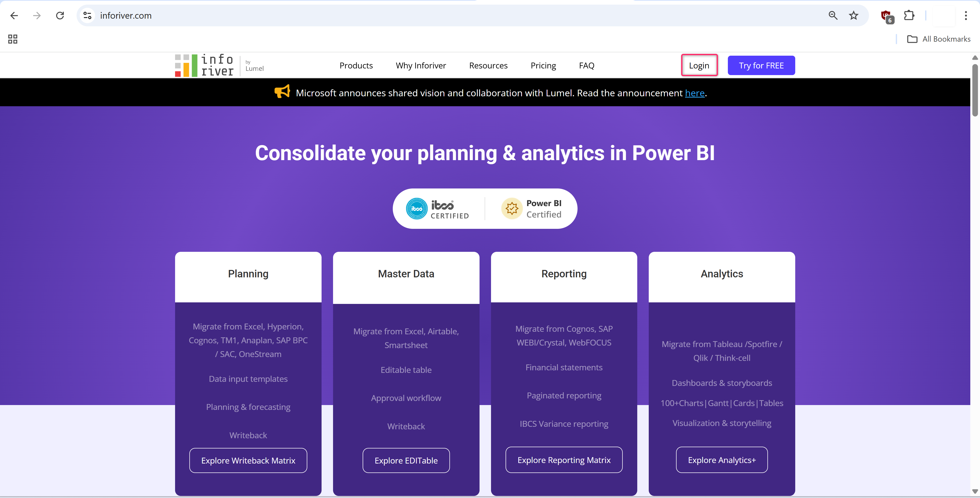Image resolution: width=980 pixels, height=498 pixels.
Task: Open the Chrome three-dot menu
Action: (x=965, y=16)
